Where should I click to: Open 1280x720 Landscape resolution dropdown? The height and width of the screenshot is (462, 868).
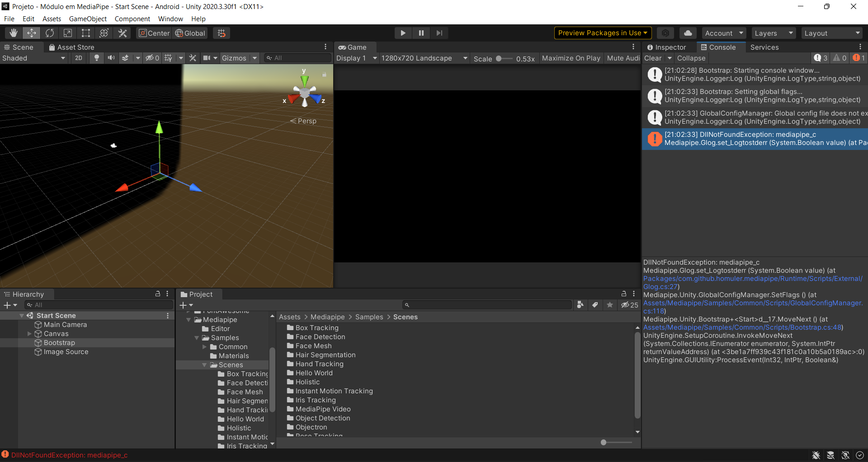tap(424, 58)
